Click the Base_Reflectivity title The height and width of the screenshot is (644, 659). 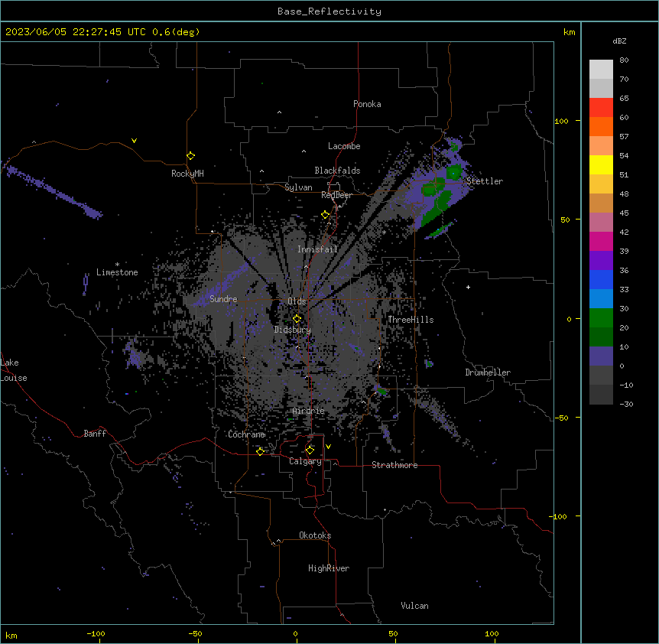[329, 11]
